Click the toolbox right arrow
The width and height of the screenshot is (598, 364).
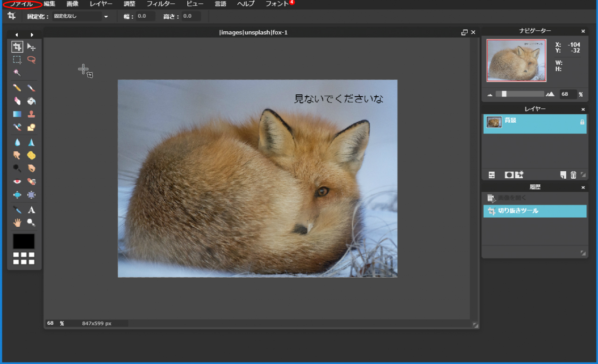(32, 35)
